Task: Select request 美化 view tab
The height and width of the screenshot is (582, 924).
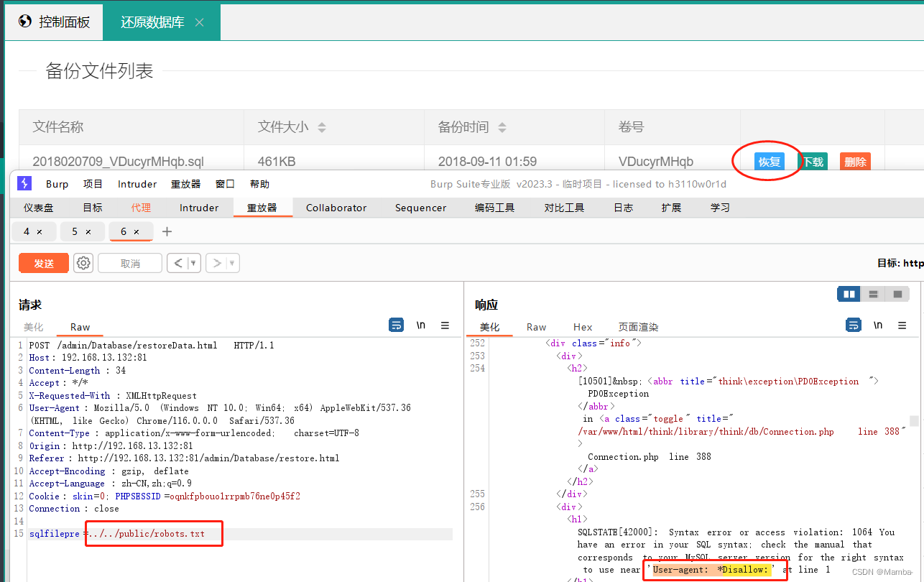Action: [34, 327]
